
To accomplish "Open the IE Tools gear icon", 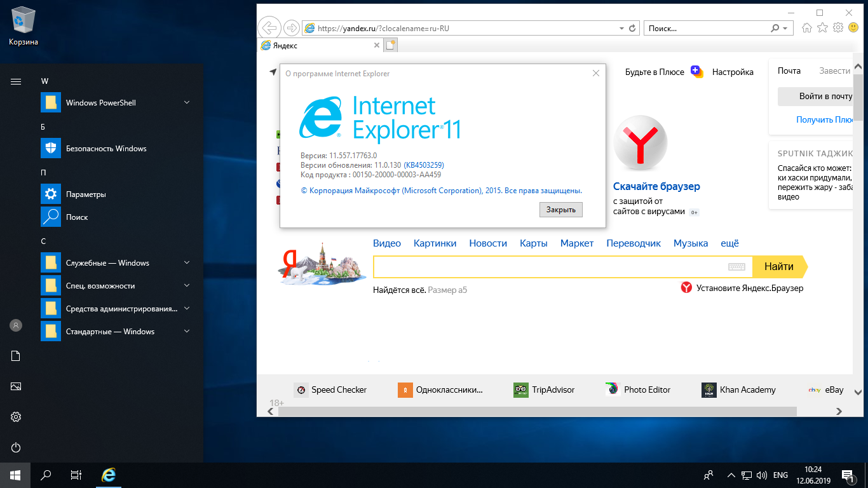I will (x=838, y=28).
